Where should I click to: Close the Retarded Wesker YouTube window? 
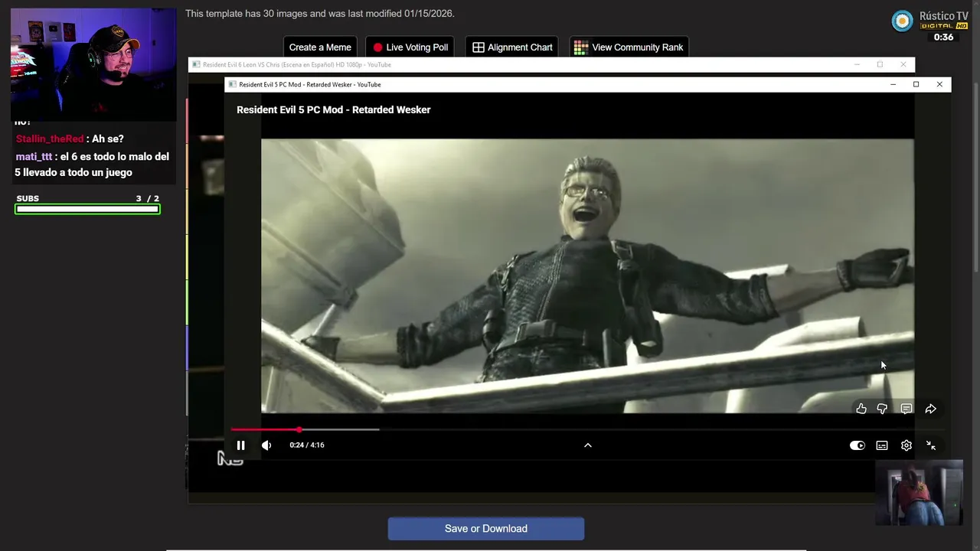(939, 84)
